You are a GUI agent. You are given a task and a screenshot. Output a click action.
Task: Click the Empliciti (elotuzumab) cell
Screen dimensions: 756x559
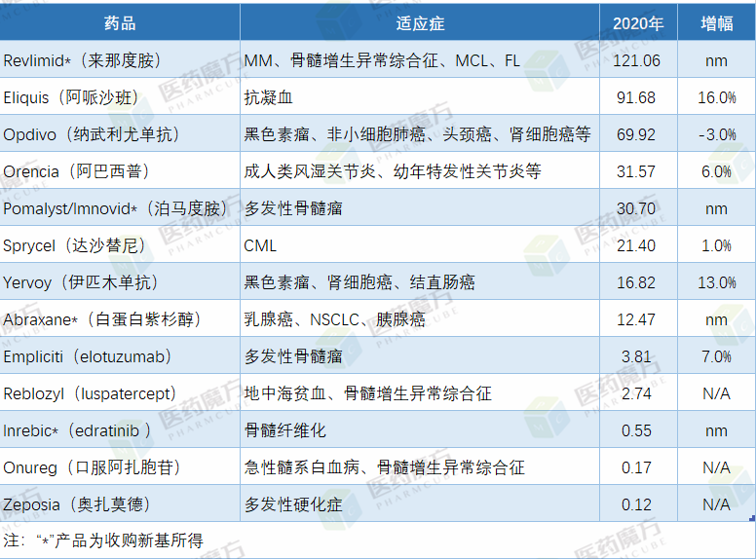point(89,356)
